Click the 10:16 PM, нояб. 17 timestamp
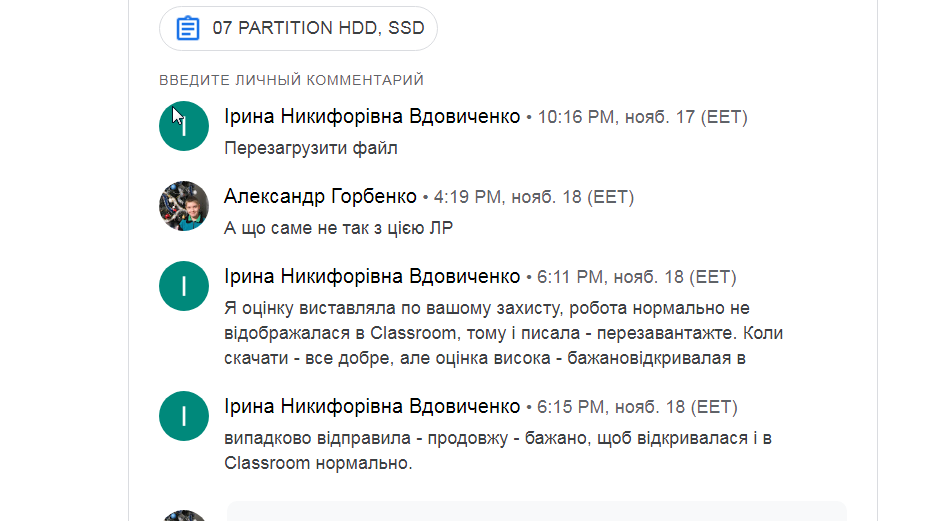 point(642,117)
